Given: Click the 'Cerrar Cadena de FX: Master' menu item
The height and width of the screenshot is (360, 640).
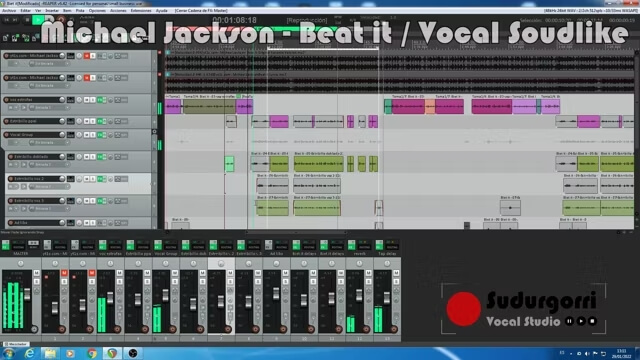Looking at the screenshot, I should click(x=201, y=11).
